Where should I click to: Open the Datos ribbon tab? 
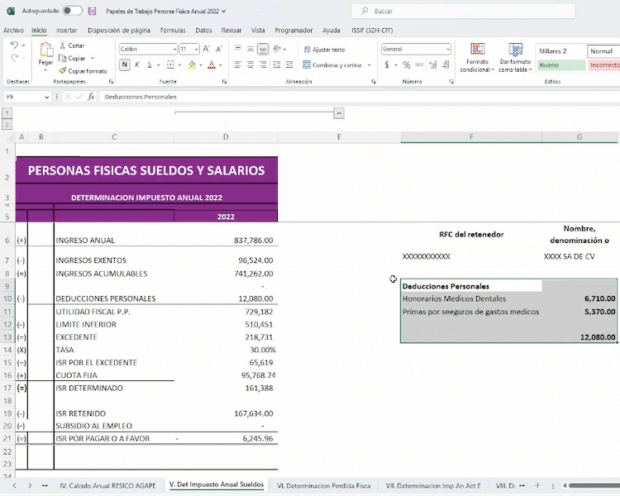click(x=204, y=30)
